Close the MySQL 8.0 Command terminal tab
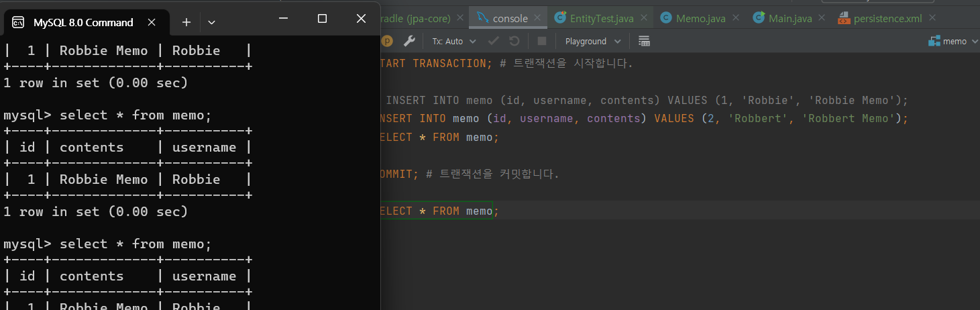 [152, 22]
